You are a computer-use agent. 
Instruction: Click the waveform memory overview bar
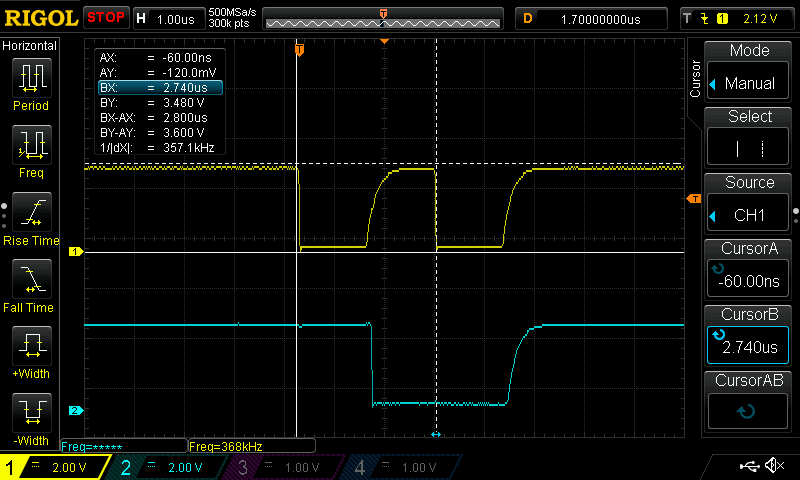[x=383, y=23]
